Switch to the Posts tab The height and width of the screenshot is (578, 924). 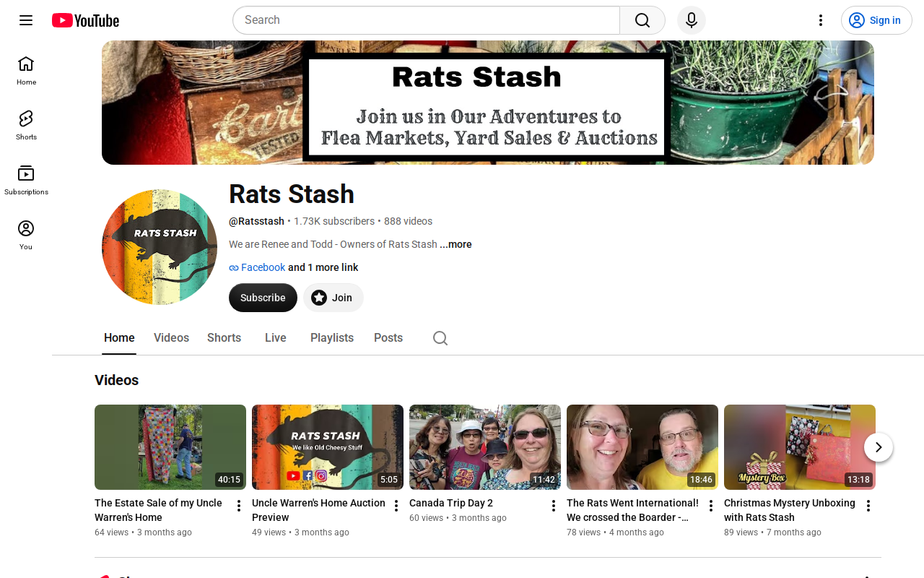point(388,338)
